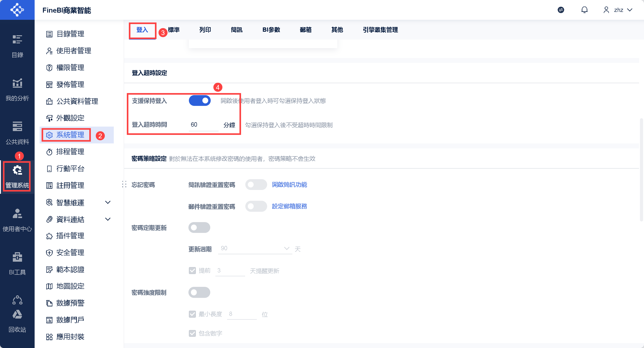Click the FineBI logo icon

17,10
